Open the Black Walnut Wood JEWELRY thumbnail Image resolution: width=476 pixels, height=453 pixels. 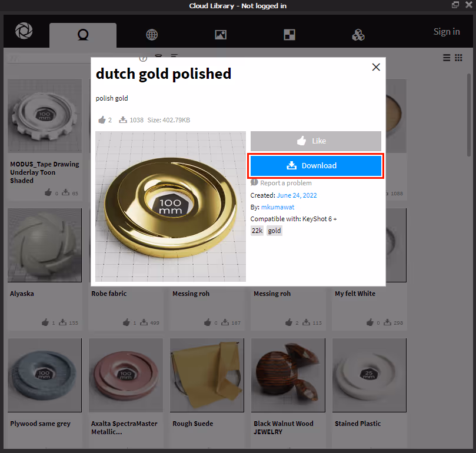point(288,375)
